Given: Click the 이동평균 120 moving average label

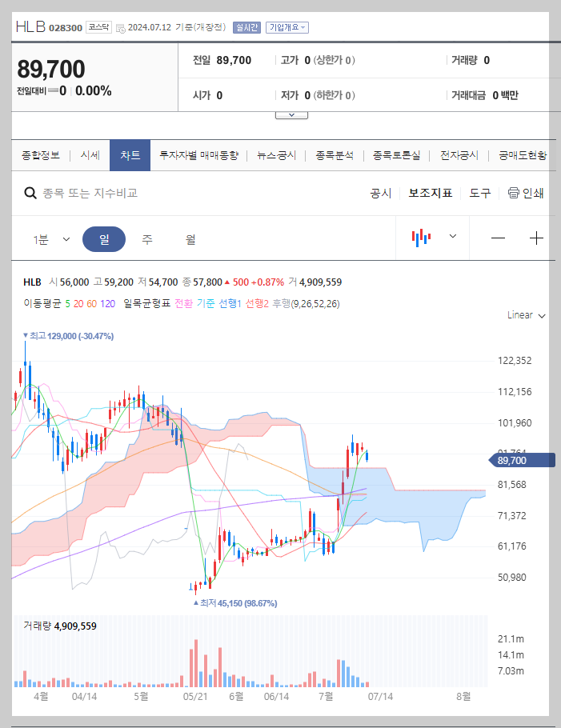Looking at the screenshot, I should pyautogui.click(x=107, y=302).
